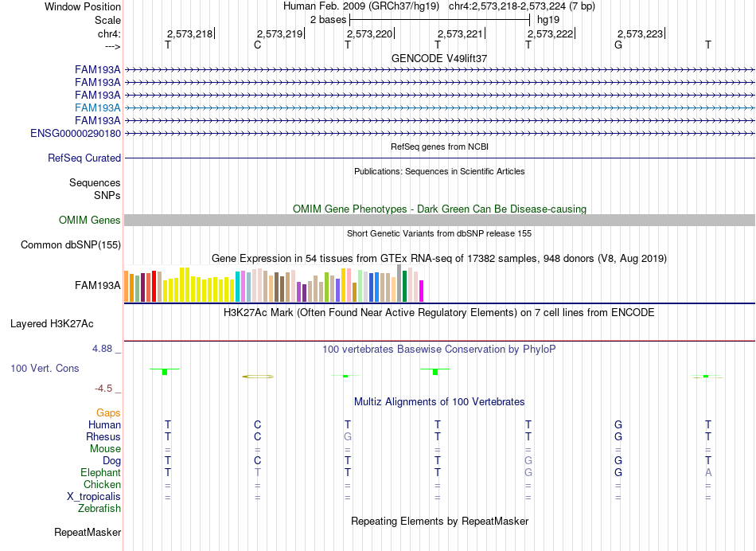The height and width of the screenshot is (551, 756).
Task: Click the Rhesus species label
Action: [x=103, y=436]
